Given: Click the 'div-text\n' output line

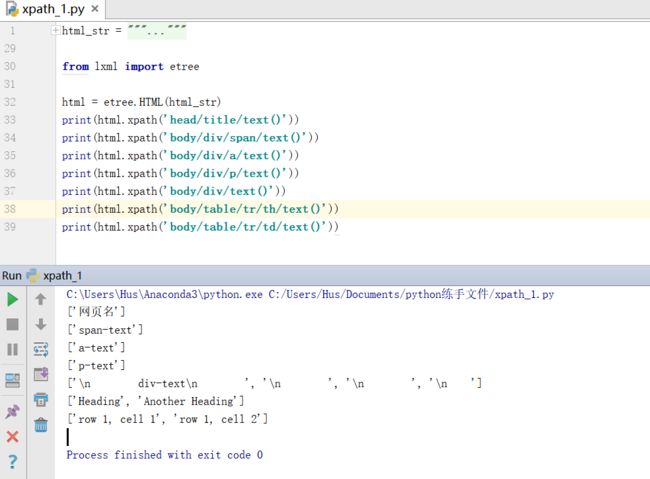Looking at the screenshot, I should tap(274, 384).
